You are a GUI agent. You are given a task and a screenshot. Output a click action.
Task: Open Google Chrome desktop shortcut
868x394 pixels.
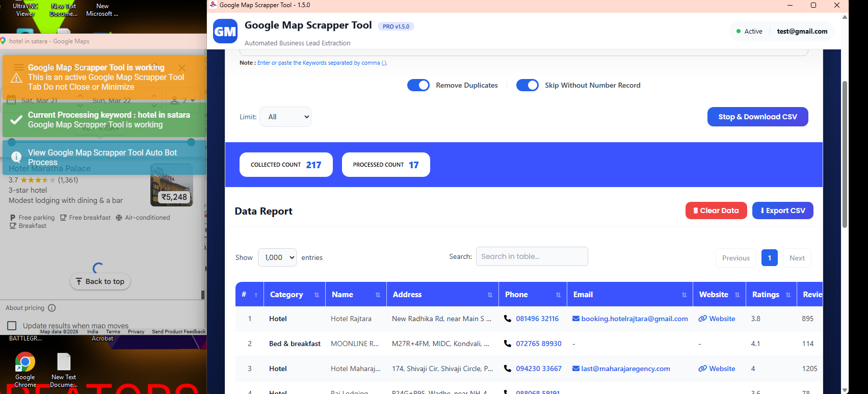tap(25, 362)
